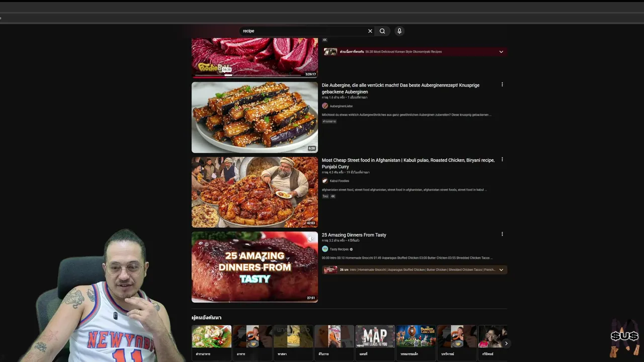Select the 'อาหาร' related search card
This screenshot has height=362, width=644.
[252, 342]
